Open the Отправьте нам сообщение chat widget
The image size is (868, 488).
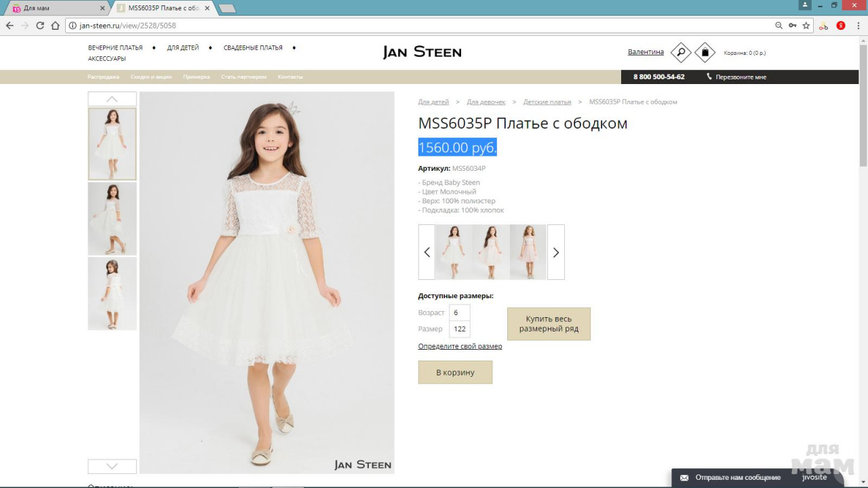(x=737, y=478)
